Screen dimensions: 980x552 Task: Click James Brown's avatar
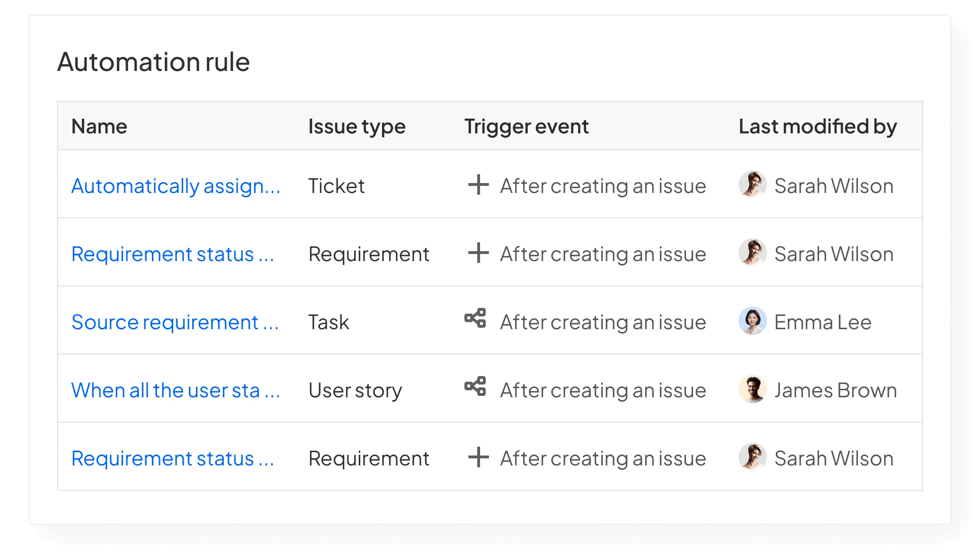click(x=752, y=389)
